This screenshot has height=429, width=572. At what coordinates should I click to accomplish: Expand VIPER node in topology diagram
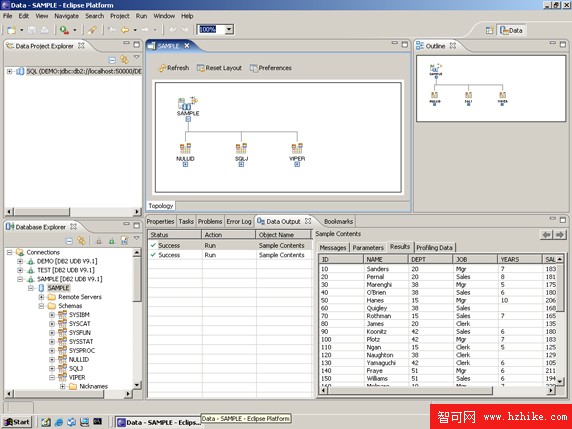point(297,165)
